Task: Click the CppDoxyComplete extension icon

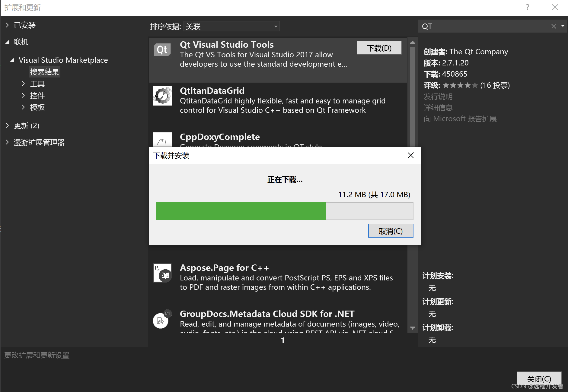Action: pos(162,140)
